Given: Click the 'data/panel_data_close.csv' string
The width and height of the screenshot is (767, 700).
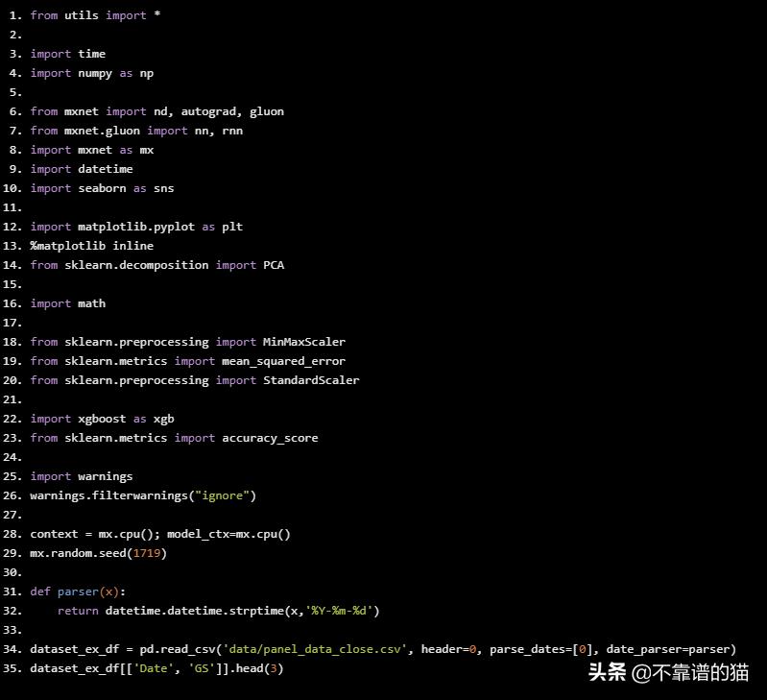Looking at the screenshot, I should 315,650.
